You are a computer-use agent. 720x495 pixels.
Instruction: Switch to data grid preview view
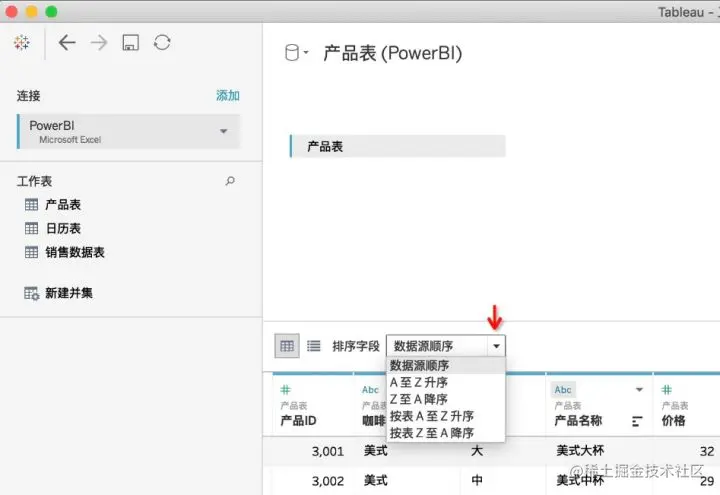click(287, 346)
